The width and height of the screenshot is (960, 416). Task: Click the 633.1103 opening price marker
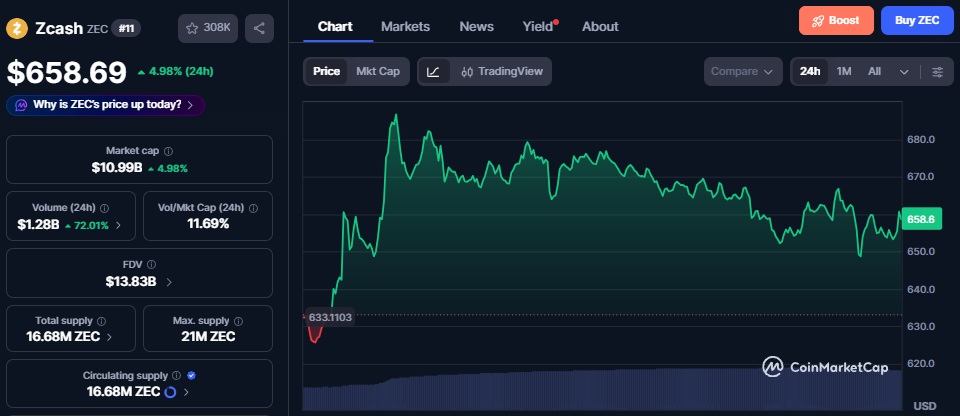(x=328, y=317)
